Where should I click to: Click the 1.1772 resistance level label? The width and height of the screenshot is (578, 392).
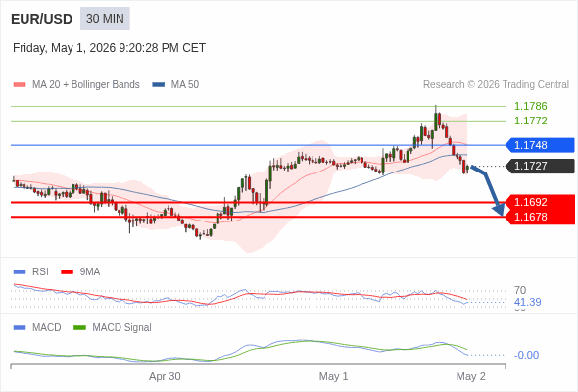pos(530,121)
